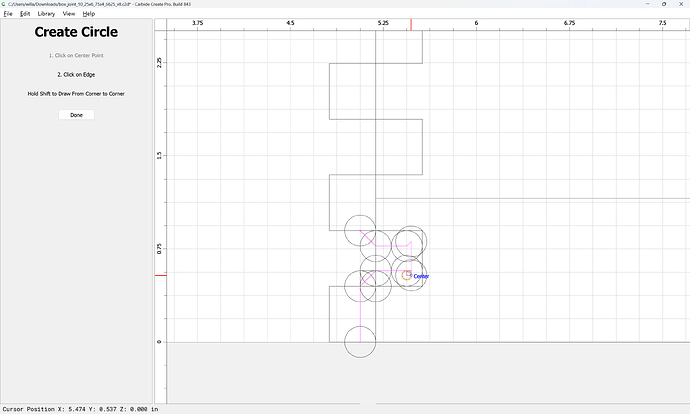Open the File menu

pyautogui.click(x=8, y=14)
